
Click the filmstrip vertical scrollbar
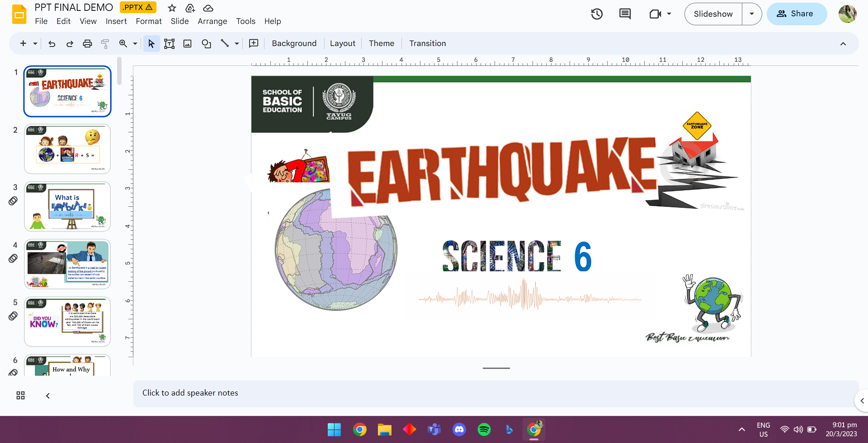point(119,71)
